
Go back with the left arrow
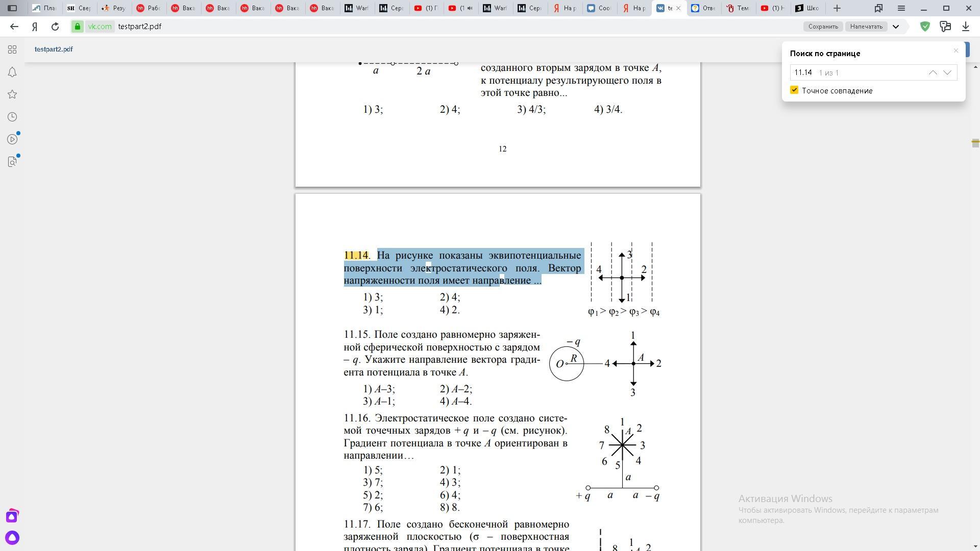(x=14, y=27)
